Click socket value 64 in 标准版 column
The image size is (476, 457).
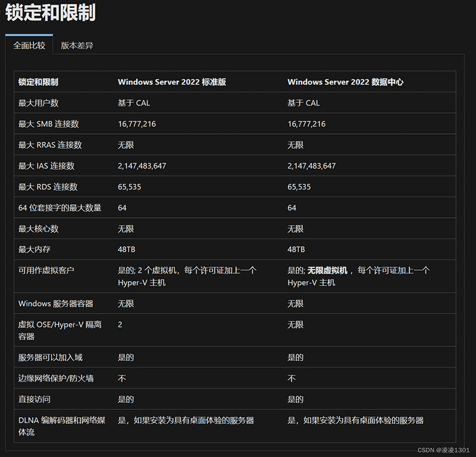(122, 208)
